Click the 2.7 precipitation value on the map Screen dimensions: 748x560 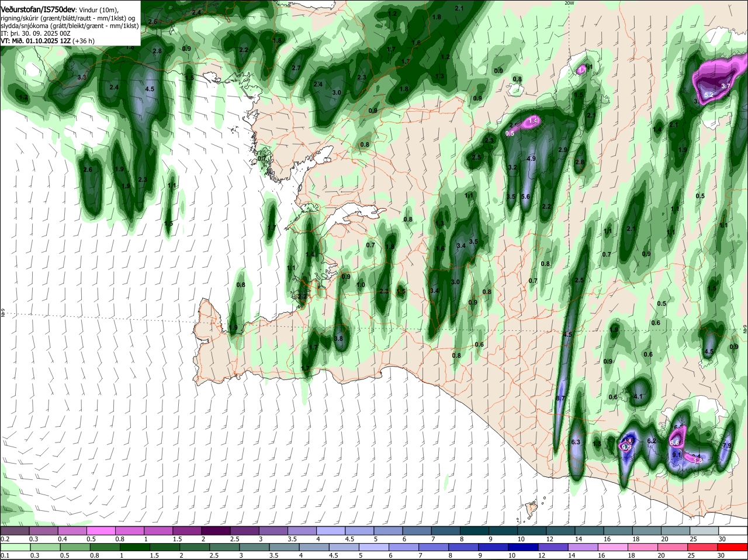point(296,68)
